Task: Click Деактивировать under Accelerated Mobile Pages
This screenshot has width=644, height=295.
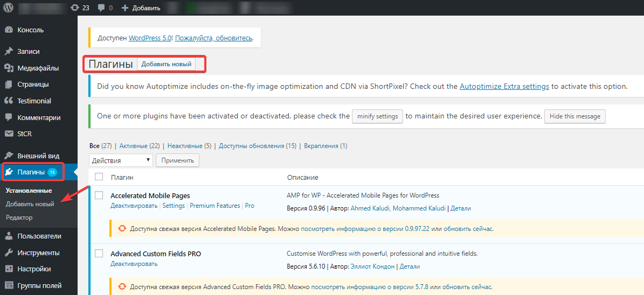Action: click(x=134, y=206)
